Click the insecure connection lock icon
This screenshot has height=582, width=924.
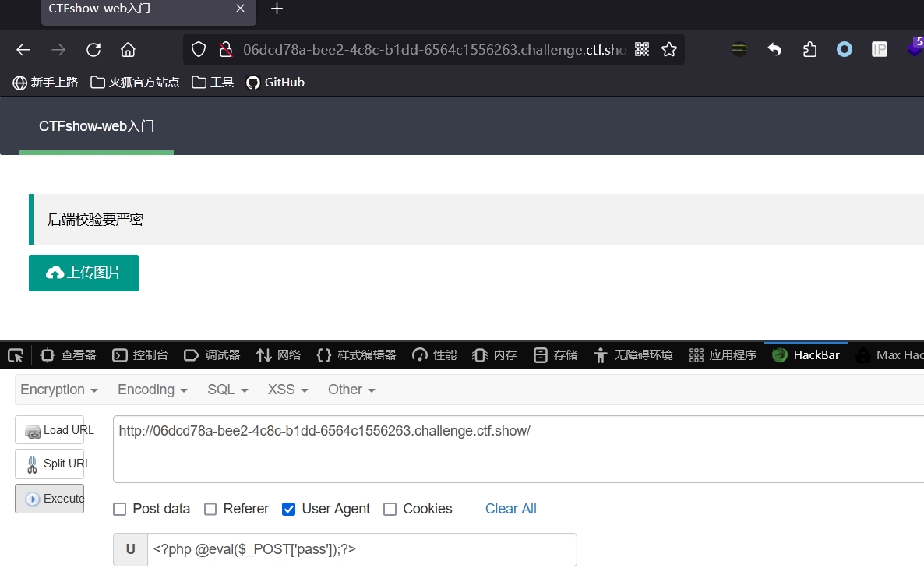(x=225, y=50)
